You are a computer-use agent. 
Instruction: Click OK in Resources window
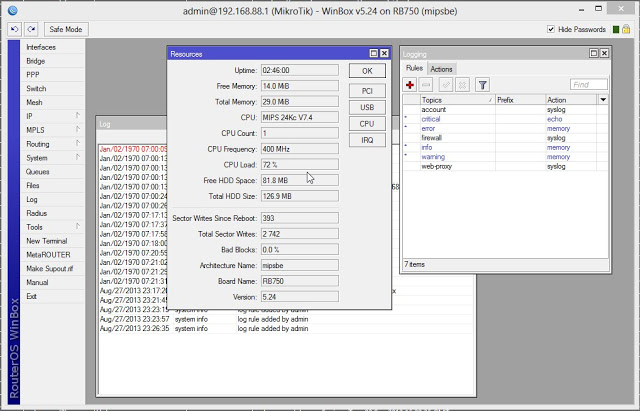[367, 71]
